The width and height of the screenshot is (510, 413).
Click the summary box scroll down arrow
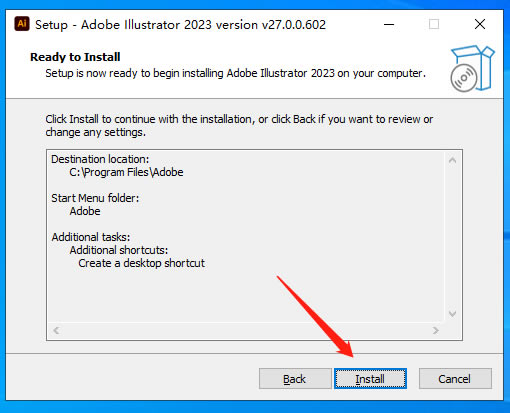452,314
